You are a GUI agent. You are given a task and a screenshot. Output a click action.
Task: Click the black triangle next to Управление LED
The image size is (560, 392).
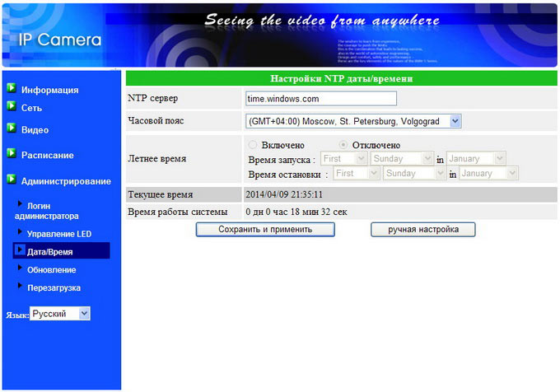tap(20, 231)
